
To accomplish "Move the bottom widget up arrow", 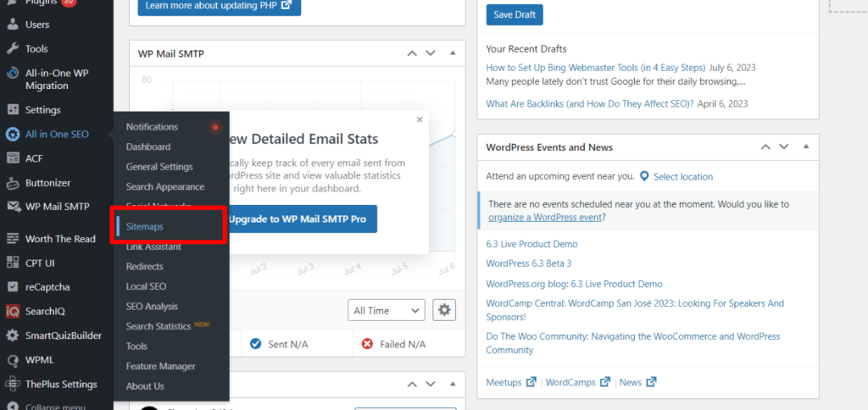I will (411, 384).
